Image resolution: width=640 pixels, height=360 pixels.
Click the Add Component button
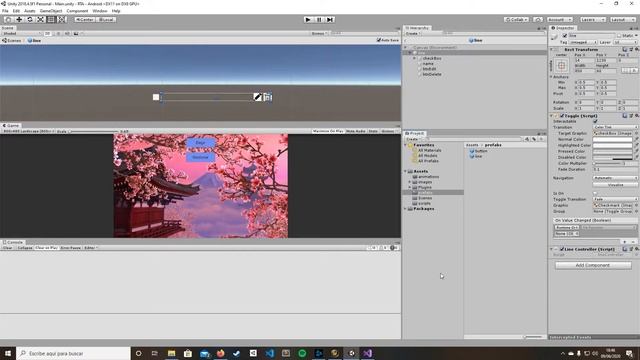pyautogui.click(x=593, y=265)
